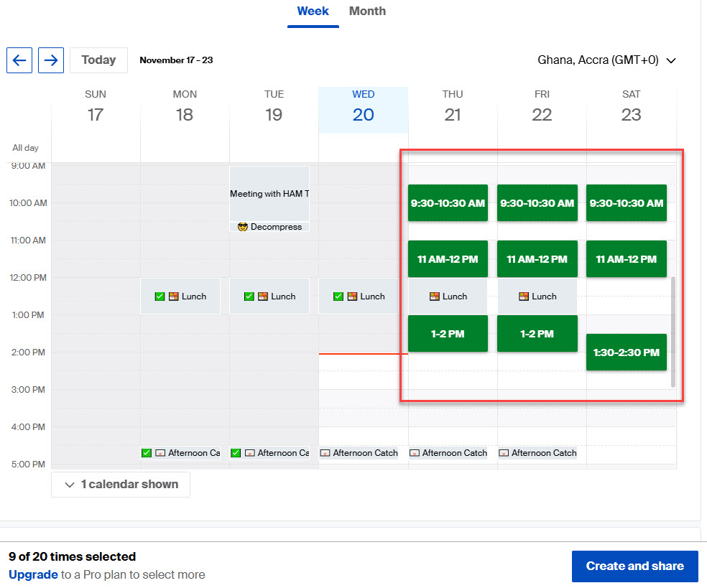Deselect the 9:30-10:30 AM slot on Thursday
The height and width of the screenshot is (588, 707).
point(448,203)
